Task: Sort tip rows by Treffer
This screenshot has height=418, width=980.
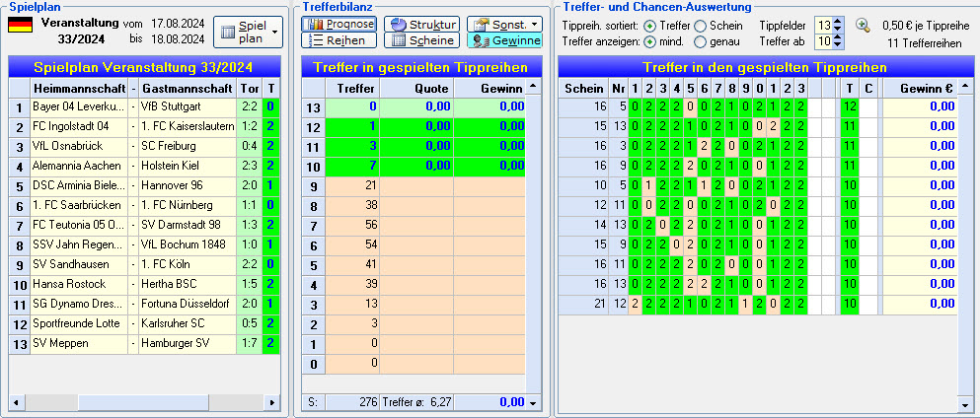Action: [650, 26]
